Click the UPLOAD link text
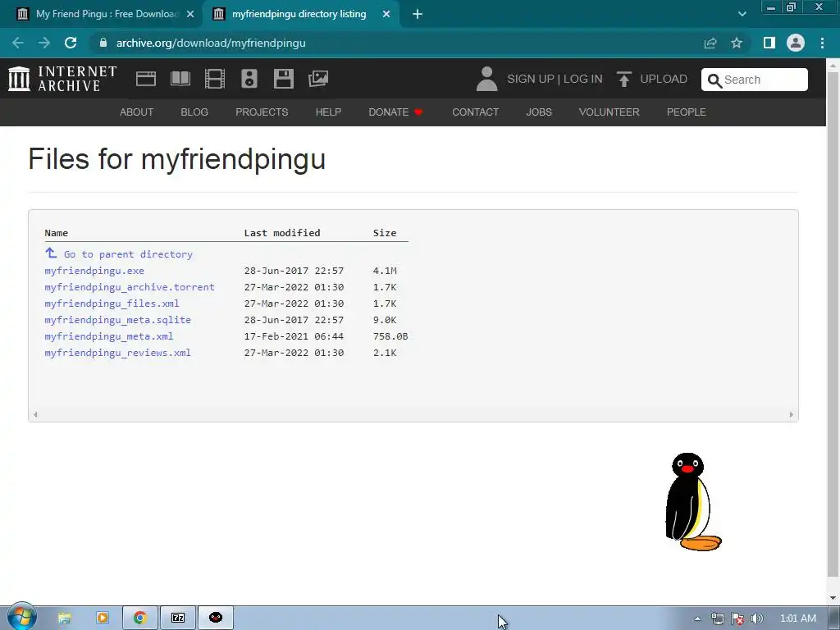840x630 pixels. coord(664,79)
